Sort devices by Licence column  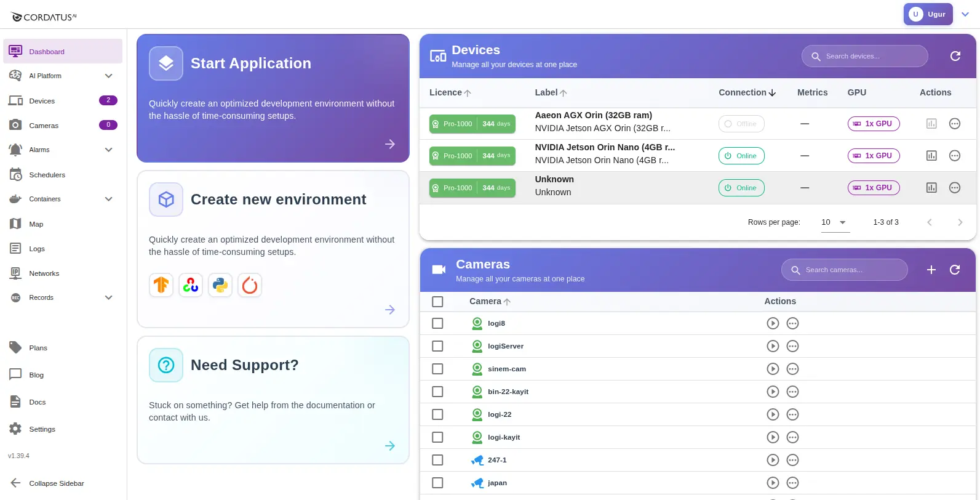(450, 92)
